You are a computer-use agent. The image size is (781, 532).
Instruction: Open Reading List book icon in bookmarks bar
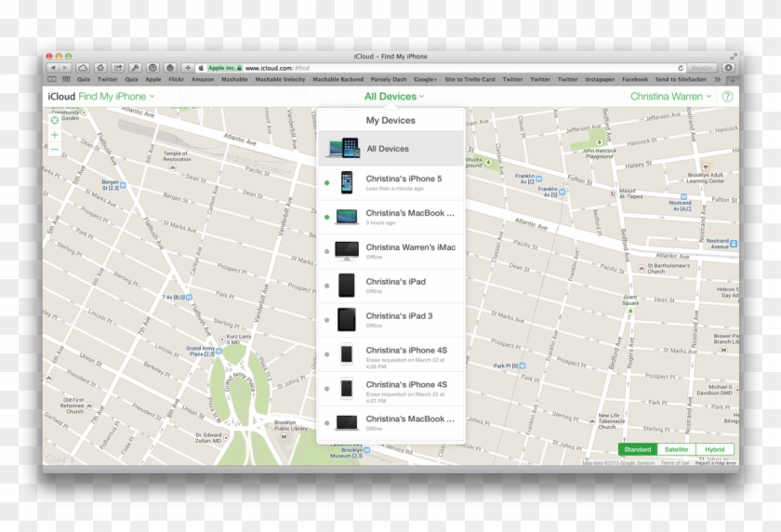tap(52, 79)
